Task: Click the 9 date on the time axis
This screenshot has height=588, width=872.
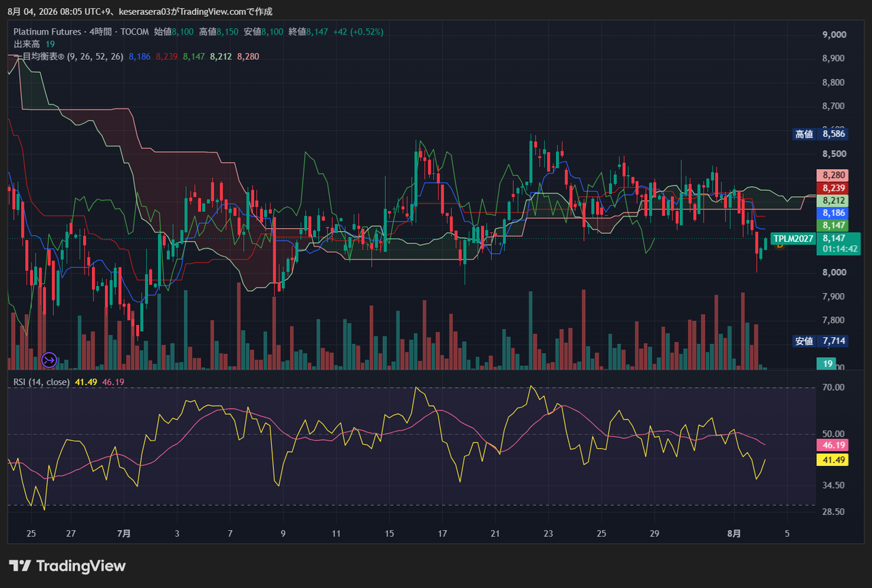Action: [283, 533]
